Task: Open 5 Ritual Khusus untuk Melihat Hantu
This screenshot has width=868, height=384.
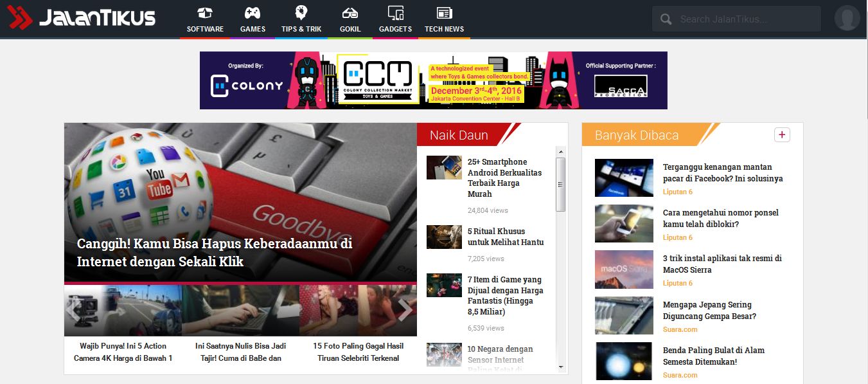Action: pyautogui.click(x=506, y=237)
